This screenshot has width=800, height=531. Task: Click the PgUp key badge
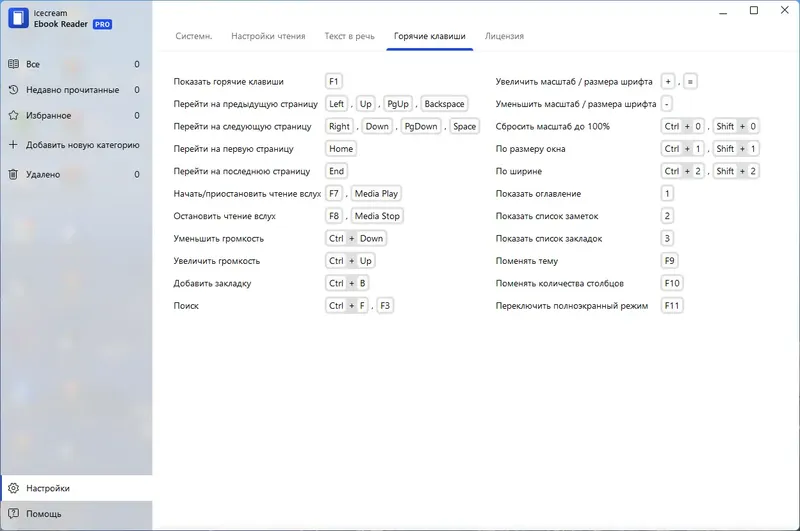(398, 104)
